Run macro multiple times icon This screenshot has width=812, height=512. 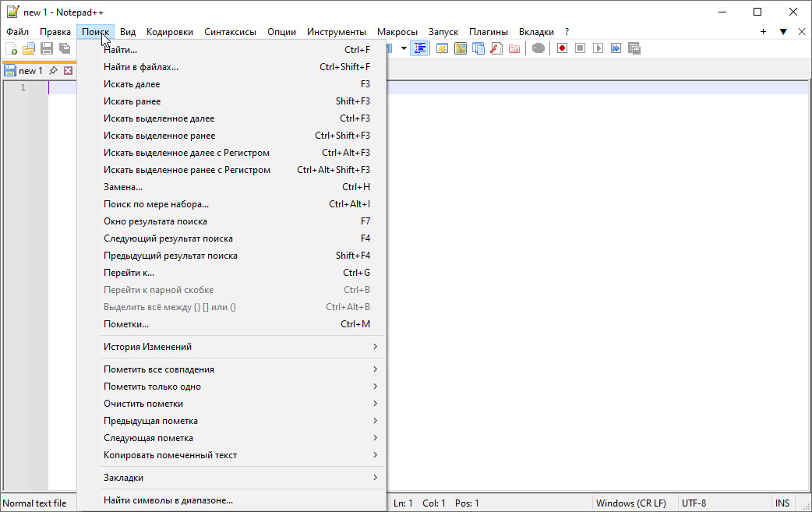[x=616, y=48]
